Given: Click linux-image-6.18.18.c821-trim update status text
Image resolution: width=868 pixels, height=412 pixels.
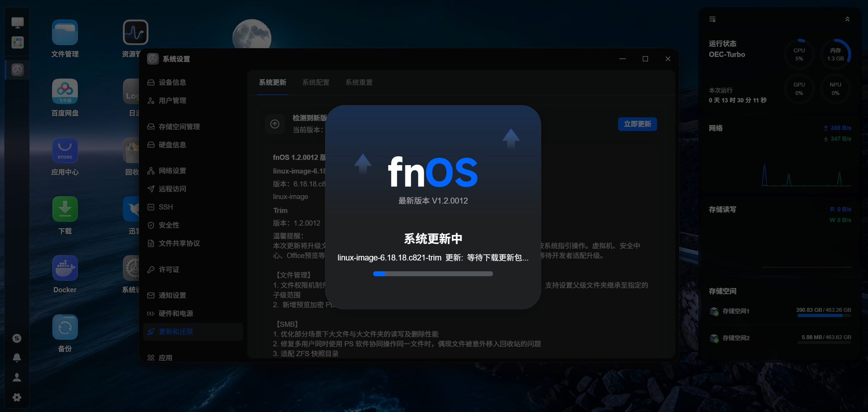Looking at the screenshot, I should pyautogui.click(x=433, y=258).
